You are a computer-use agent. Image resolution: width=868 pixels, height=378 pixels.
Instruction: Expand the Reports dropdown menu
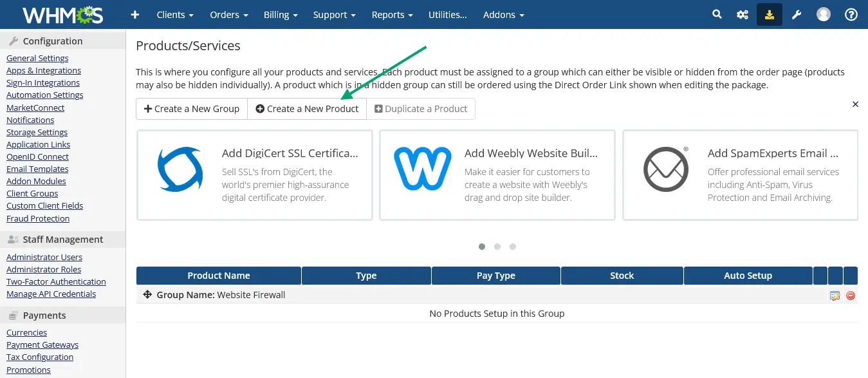click(392, 14)
